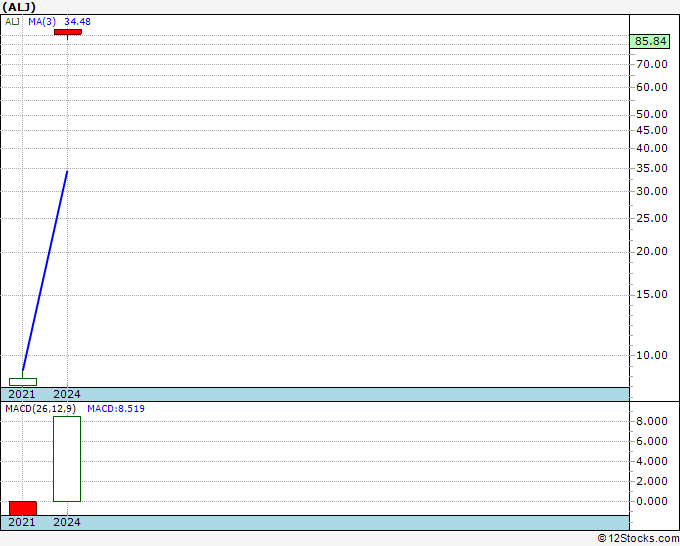Click the (ALJ) chart title

pyautogui.click(x=19, y=7)
